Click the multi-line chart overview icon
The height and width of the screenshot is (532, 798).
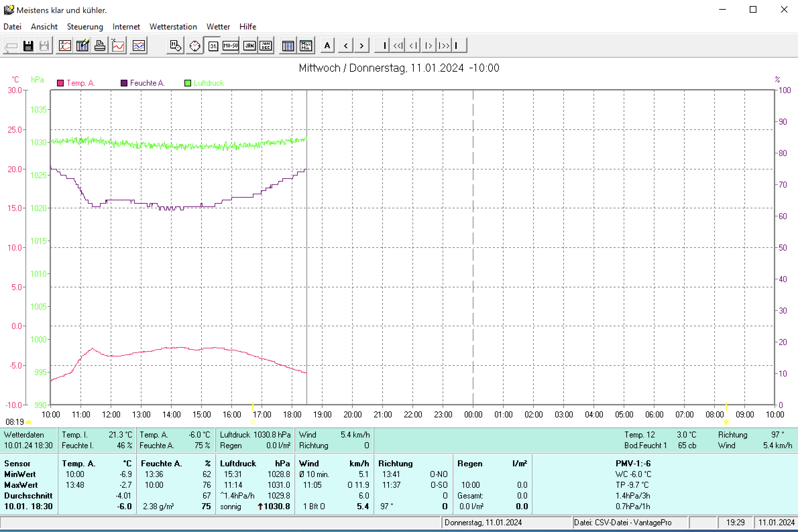[x=138, y=46]
